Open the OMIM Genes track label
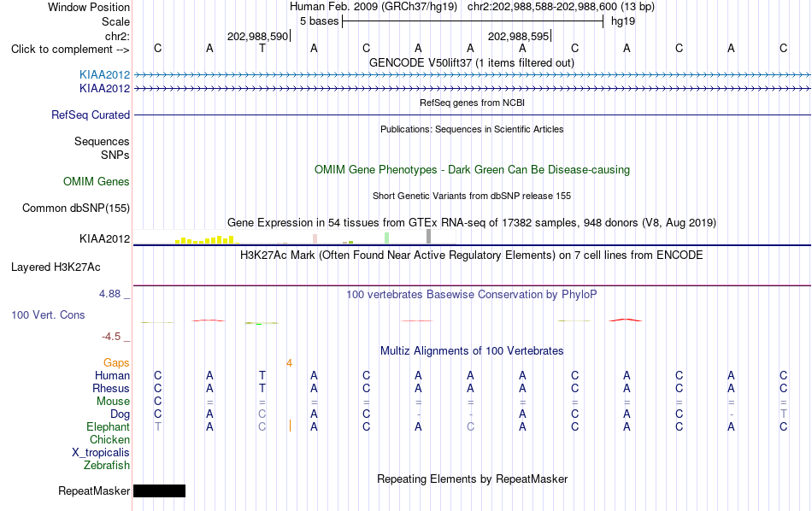 [97, 182]
